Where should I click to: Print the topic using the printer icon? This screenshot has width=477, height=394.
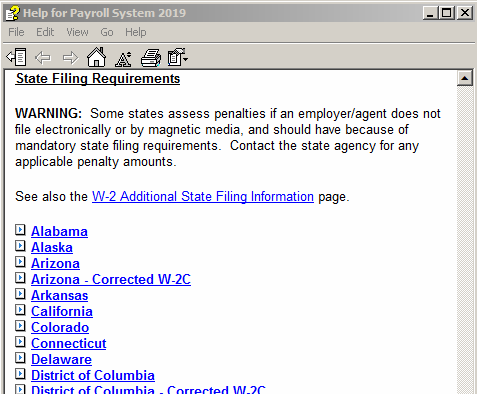coord(151,58)
